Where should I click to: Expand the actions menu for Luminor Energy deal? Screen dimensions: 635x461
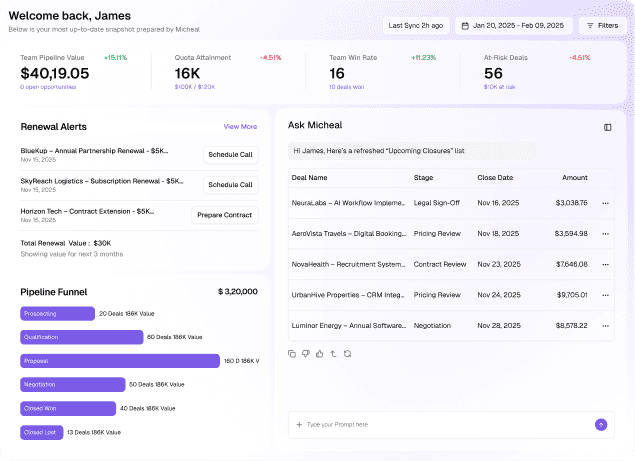pos(605,326)
